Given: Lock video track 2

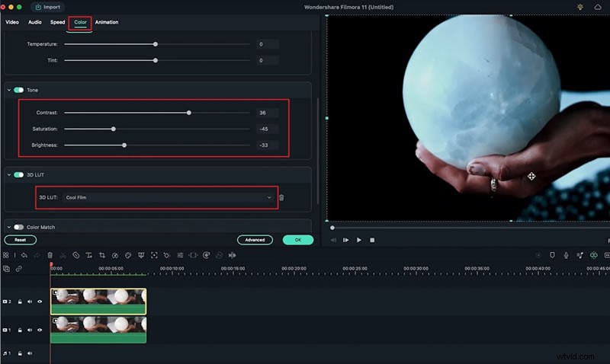Looking at the screenshot, I should click(x=20, y=302).
